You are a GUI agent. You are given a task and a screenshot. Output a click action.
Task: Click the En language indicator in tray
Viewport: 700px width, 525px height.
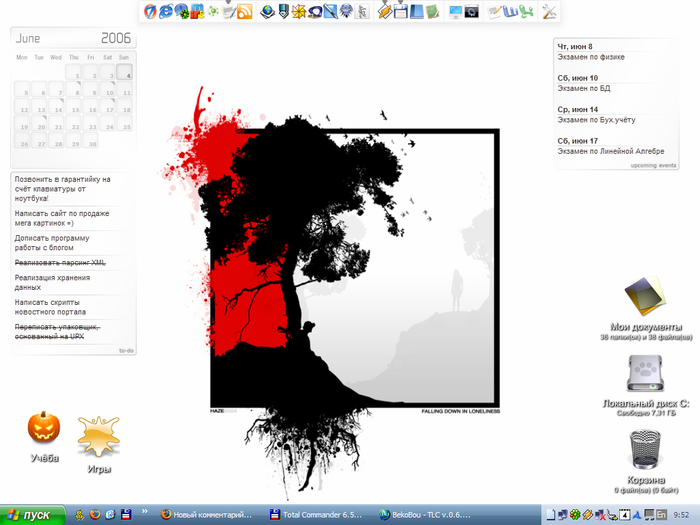tap(661, 515)
